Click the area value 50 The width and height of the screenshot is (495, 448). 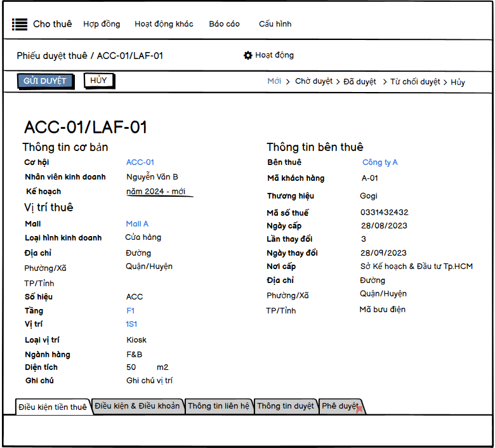[131, 367]
